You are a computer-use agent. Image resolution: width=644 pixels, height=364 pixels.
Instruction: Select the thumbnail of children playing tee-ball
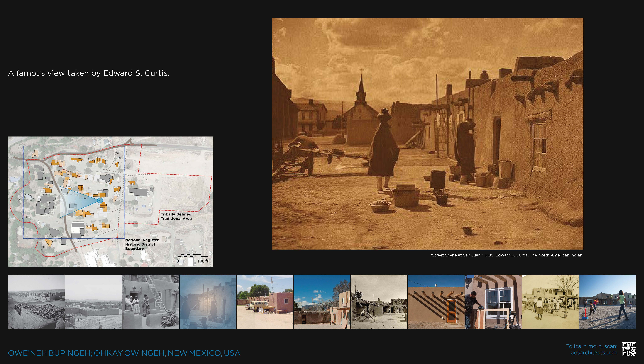click(x=608, y=302)
